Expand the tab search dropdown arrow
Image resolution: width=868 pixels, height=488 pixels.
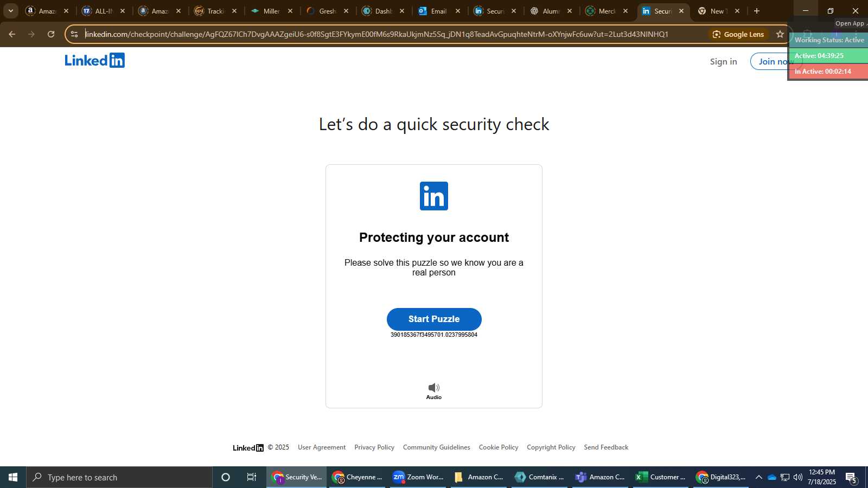(x=10, y=11)
